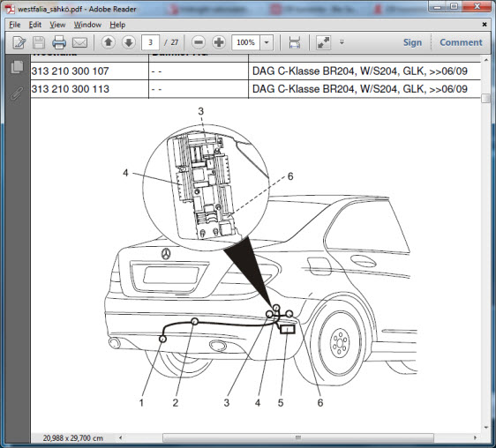Open the Comment pane

tap(461, 42)
